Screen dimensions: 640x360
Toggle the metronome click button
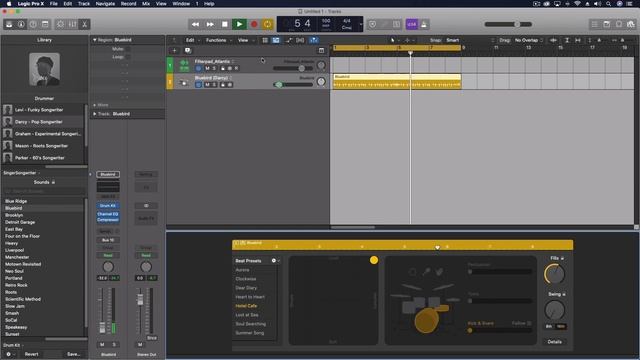click(424, 24)
